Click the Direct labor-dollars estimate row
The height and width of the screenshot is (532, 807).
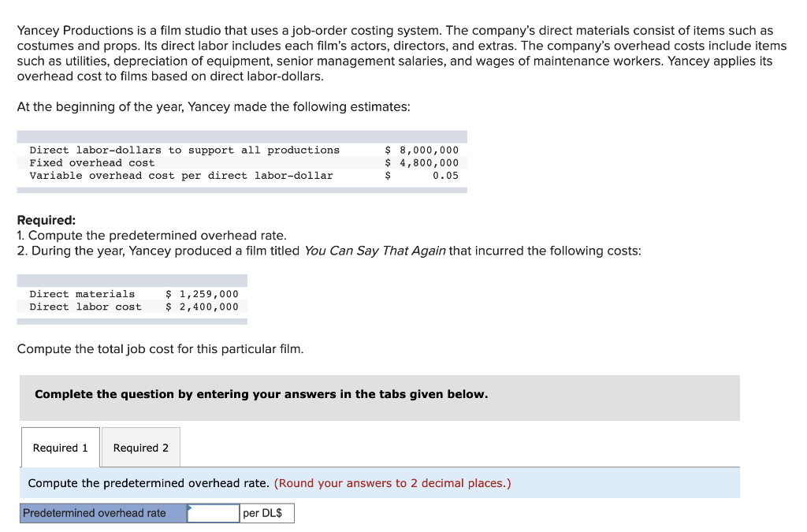(236, 150)
